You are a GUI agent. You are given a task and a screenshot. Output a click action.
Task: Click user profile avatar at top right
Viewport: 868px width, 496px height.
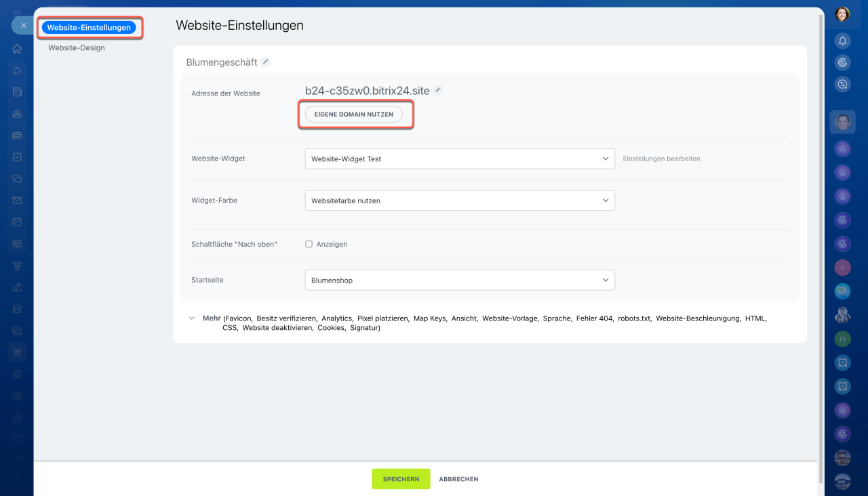coord(842,14)
